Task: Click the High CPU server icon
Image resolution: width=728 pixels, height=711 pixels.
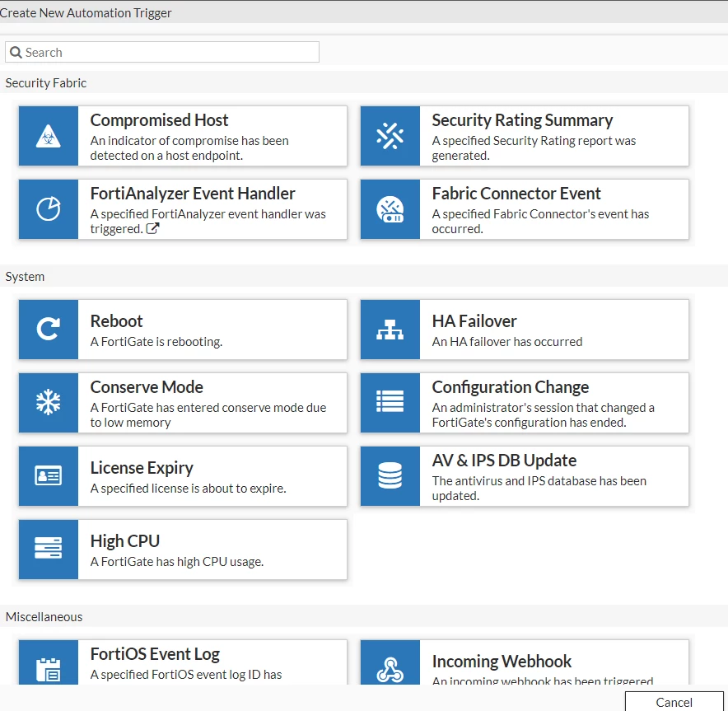Action: [49, 548]
